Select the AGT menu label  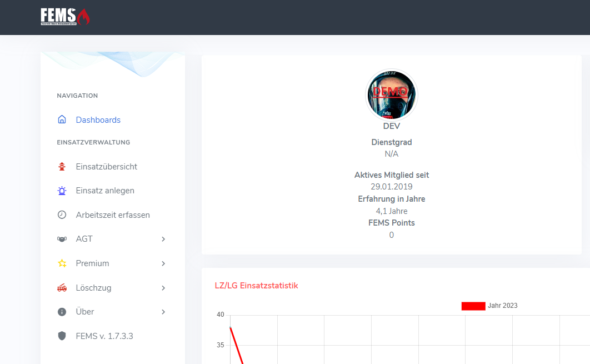(84, 239)
